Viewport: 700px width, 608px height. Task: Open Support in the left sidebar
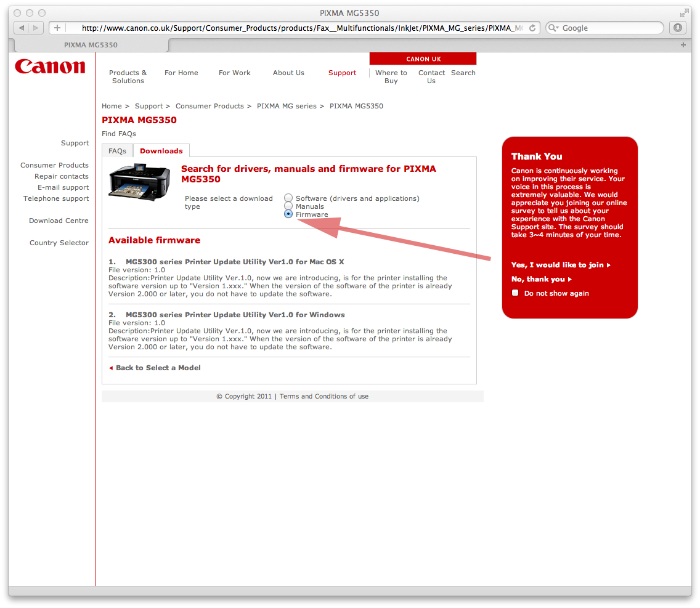(75, 143)
